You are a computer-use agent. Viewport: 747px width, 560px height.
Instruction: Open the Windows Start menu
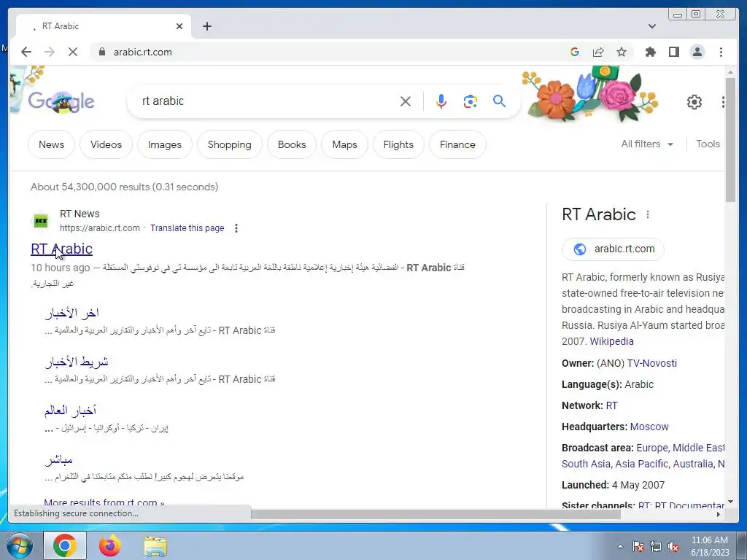[x=20, y=545]
